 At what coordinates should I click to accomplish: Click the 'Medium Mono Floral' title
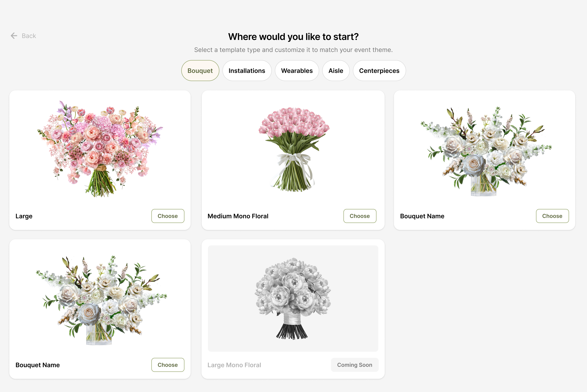pyautogui.click(x=238, y=216)
